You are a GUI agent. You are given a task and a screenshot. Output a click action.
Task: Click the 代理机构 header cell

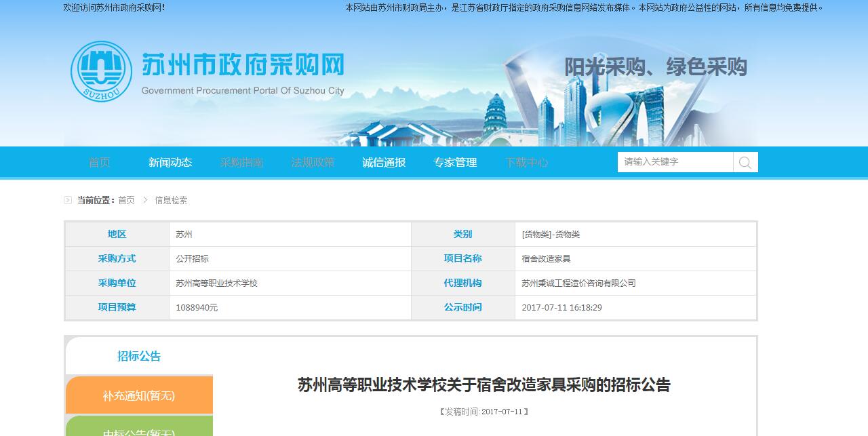point(462,283)
